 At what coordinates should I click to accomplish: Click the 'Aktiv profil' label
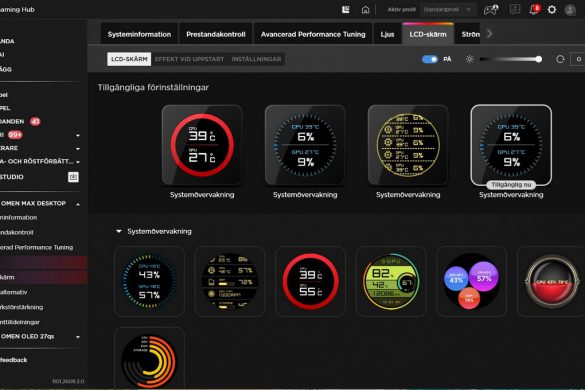[x=401, y=10]
